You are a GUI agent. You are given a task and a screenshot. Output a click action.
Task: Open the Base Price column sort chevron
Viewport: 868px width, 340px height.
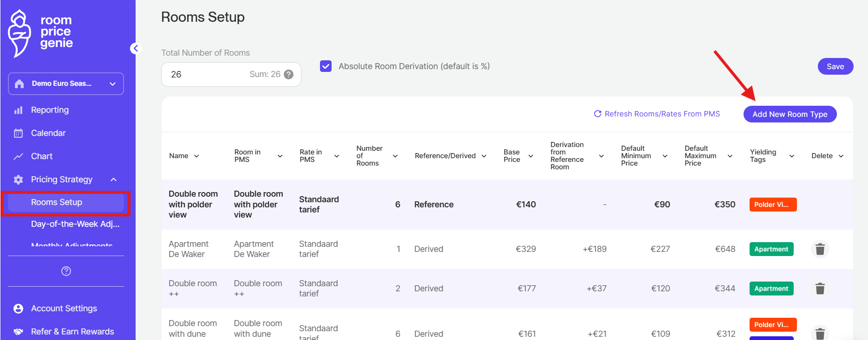[531, 156]
